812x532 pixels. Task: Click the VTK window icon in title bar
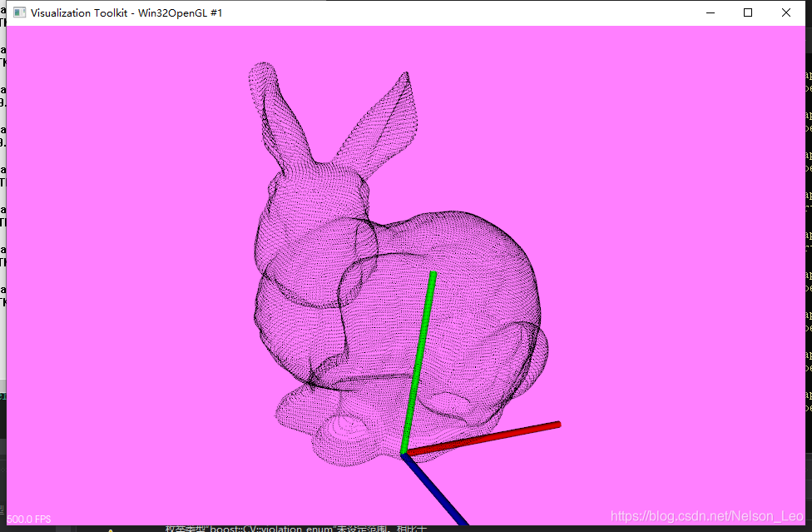(x=19, y=12)
